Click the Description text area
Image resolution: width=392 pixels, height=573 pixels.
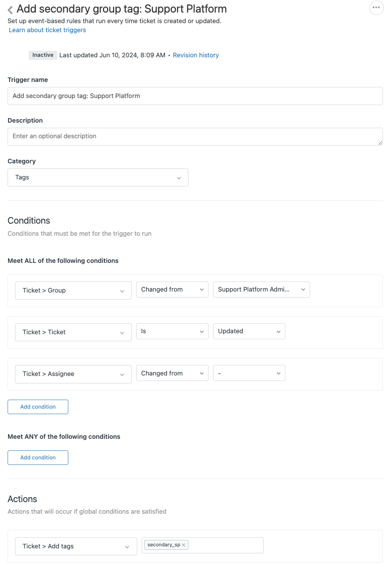coord(195,137)
